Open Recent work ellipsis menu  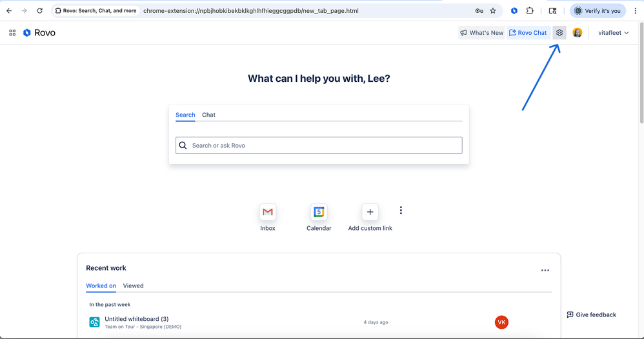pyautogui.click(x=545, y=271)
